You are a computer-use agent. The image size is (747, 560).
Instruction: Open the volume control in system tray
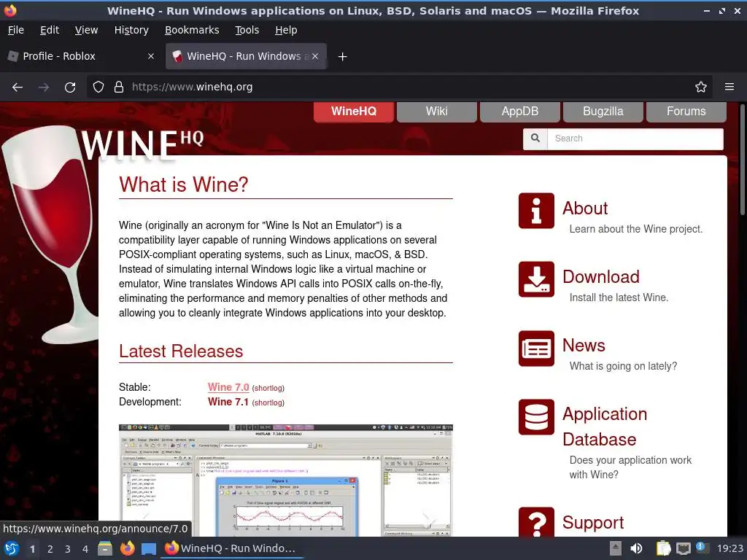[636, 548]
